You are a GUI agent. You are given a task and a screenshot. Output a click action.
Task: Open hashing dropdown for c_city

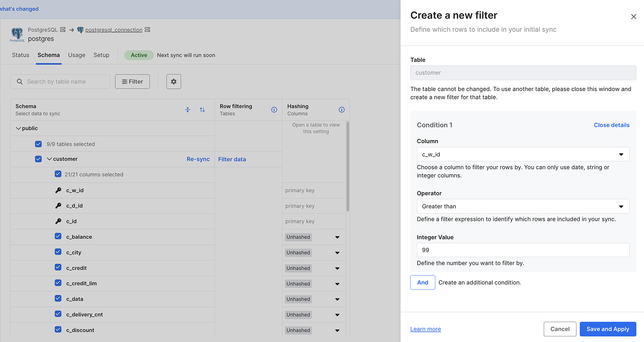tap(337, 253)
